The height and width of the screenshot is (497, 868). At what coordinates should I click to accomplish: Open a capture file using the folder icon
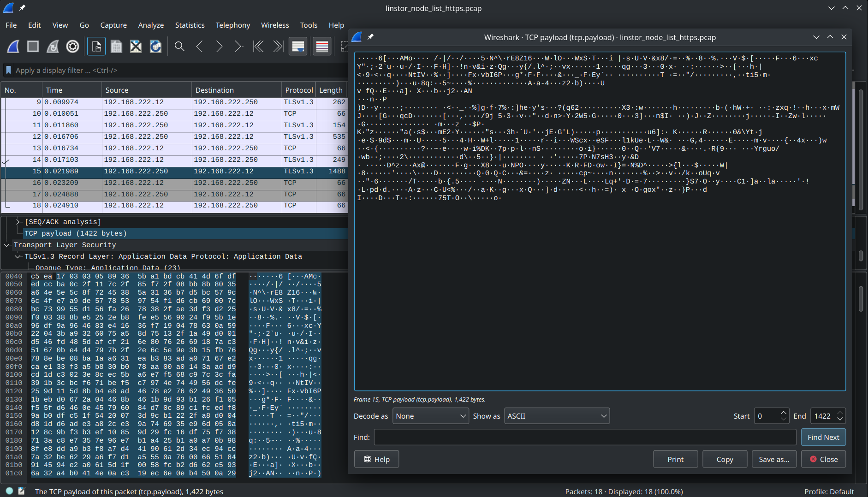coord(96,46)
